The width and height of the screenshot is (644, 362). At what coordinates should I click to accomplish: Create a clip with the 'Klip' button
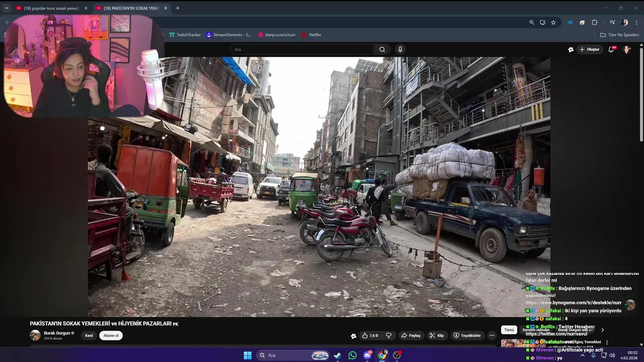436,335
